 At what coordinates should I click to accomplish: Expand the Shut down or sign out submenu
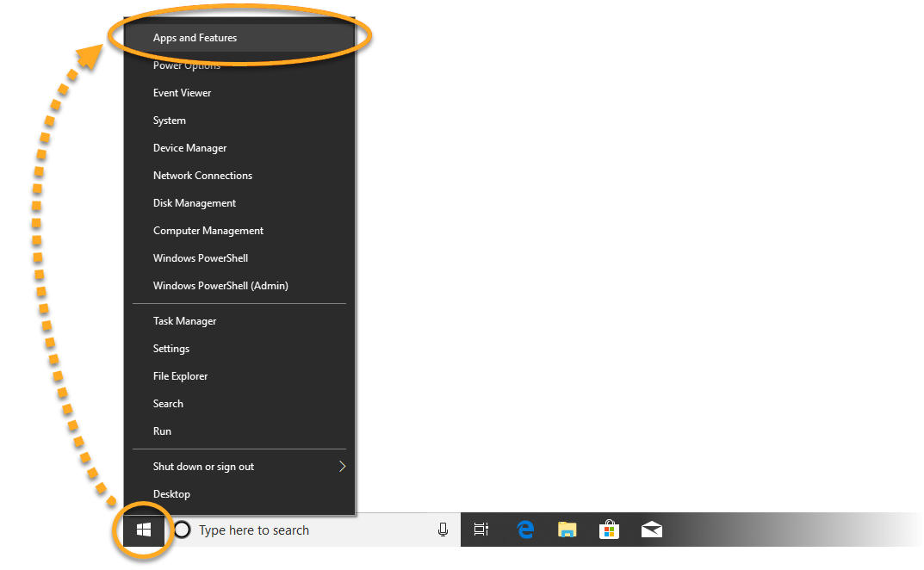tap(341, 467)
